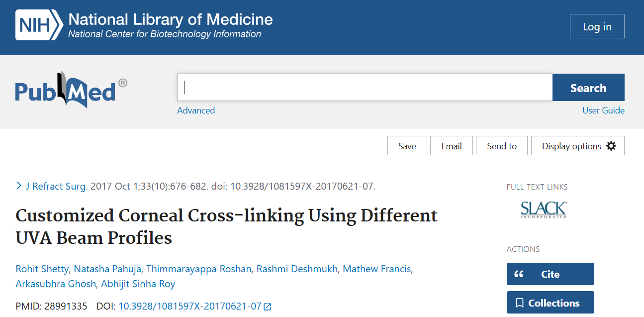This screenshot has width=644, height=317.
Task: Click the Log in button
Action: (597, 26)
